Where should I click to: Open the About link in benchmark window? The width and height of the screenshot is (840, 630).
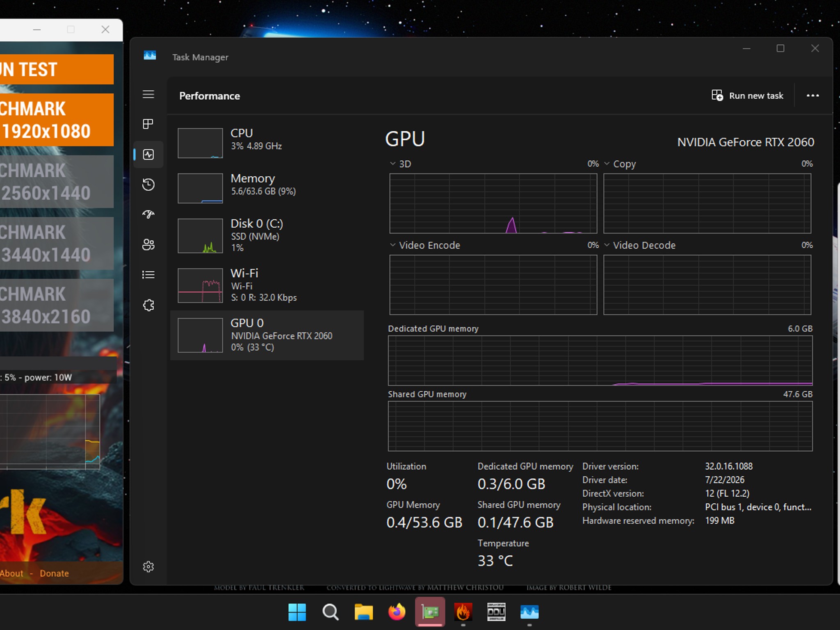pos(11,573)
